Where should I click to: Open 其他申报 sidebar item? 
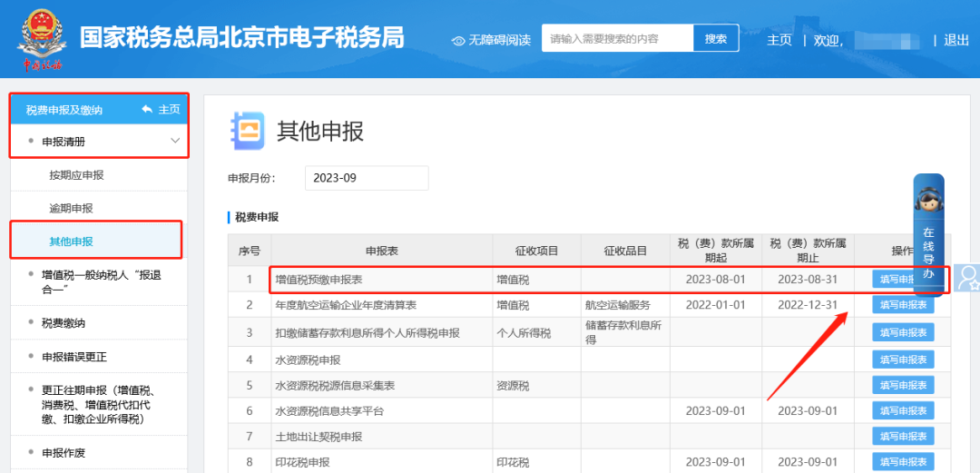click(x=71, y=241)
